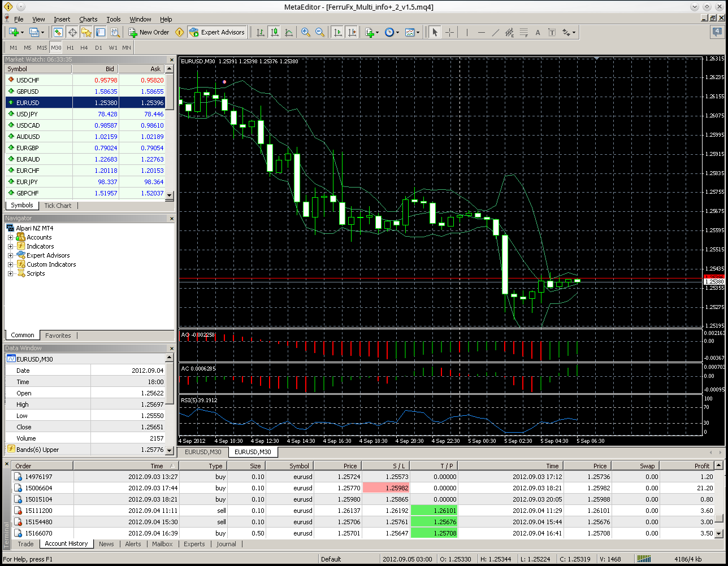Sort Market Watch by Bid column header
The height and width of the screenshot is (566, 728).
pyautogui.click(x=95, y=69)
